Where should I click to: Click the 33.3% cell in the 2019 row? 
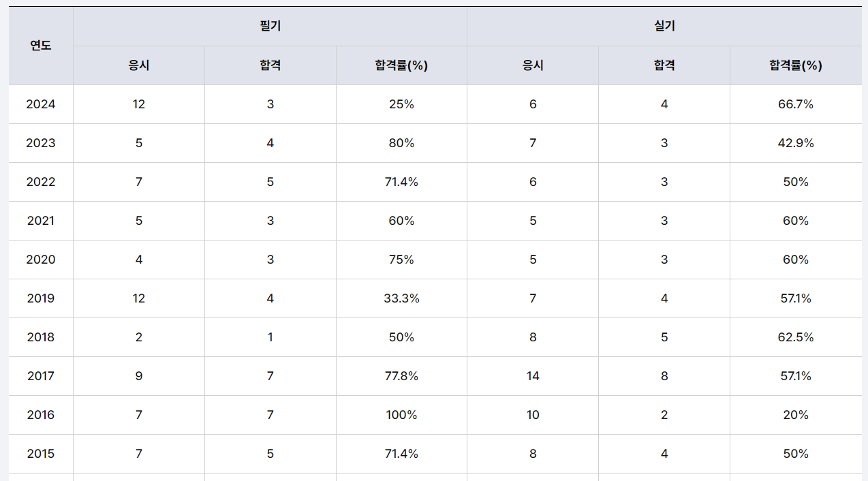coord(401,298)
